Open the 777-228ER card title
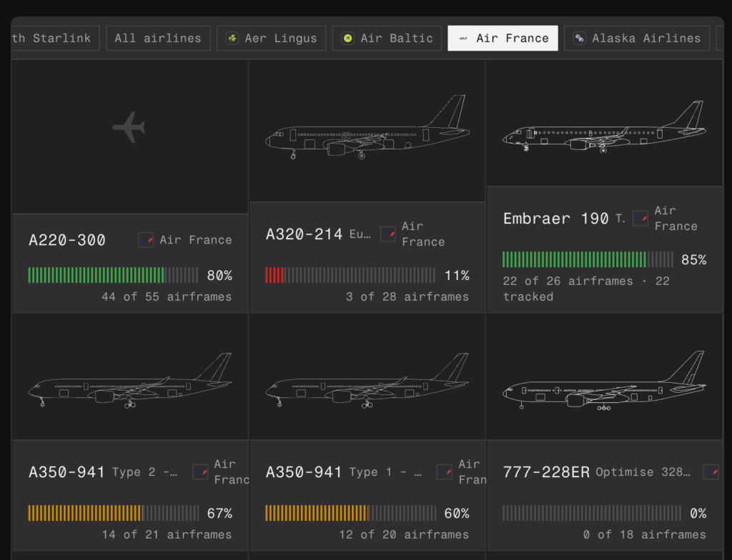This screenshot has width=732, height=560. (x=546, y=472)
